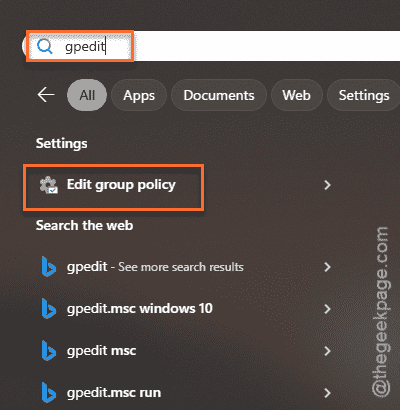This screenshot has height=410, width=400.
Task: Switch to the Documents filter
Action: pyautogui.click(x=219, y=95)
